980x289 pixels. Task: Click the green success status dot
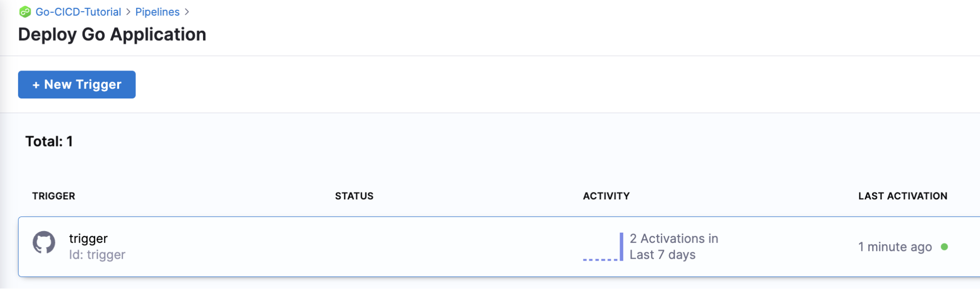944,247
